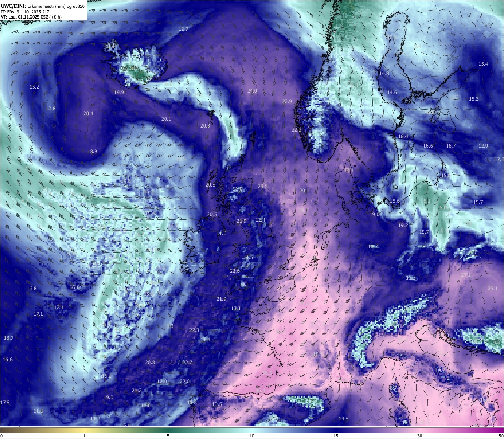Click the 1 tick on the color scale
Screen dimensions: 504x439
tap(84, 436)
